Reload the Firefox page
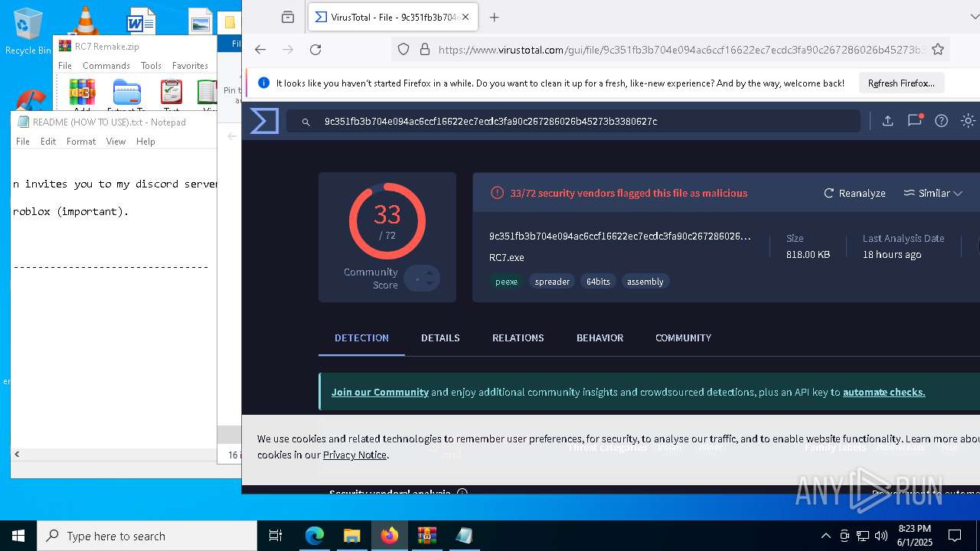 [315, 50]
